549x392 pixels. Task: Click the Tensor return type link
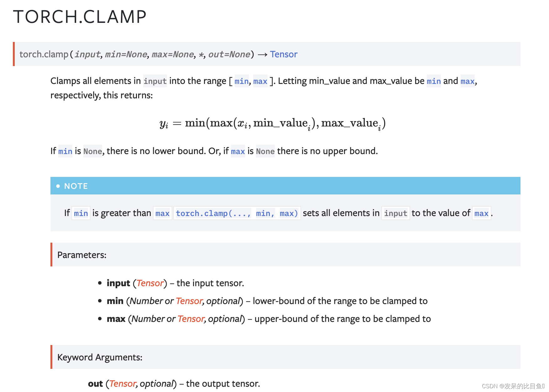[284, 54]
